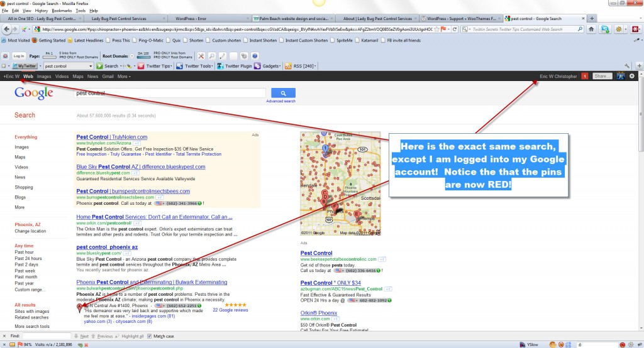Click the wrench icon on the toolbar
Viewport: 644px width, 348px height.
coord(627,66)
